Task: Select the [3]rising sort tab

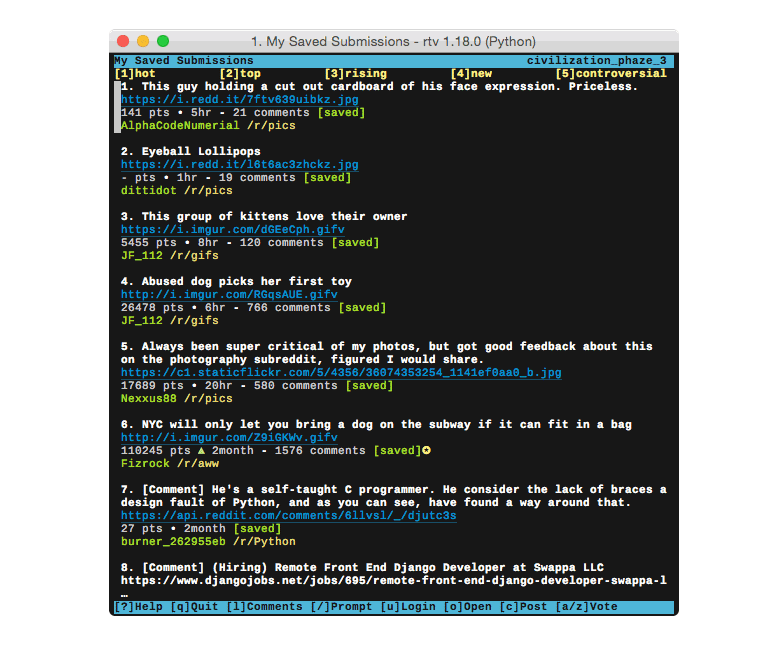Action: [355, 74]
